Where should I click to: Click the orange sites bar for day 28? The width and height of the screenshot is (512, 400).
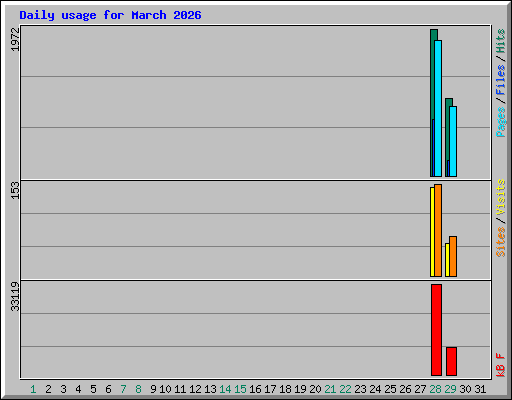click(438, 230)
